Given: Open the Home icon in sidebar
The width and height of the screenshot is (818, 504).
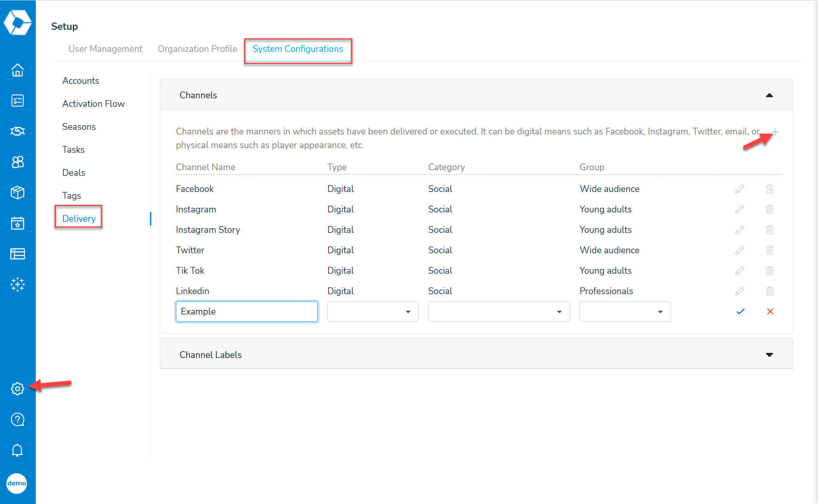Looking at the screenshot, I should [x=17, y=70].
